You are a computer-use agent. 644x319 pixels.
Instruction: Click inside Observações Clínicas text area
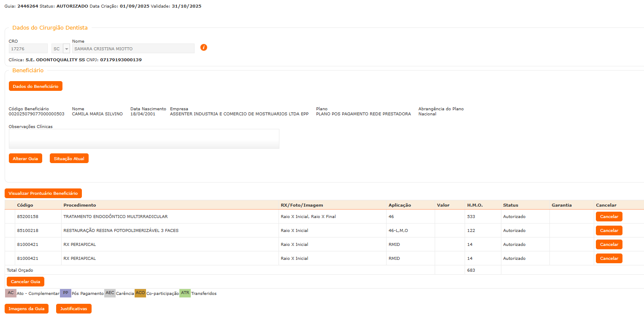pyautogui.click(x=143, y=139)
